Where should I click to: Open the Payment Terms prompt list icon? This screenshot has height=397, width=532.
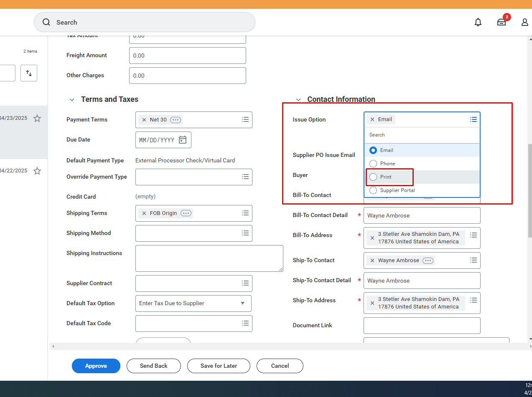tap(245, 120)
